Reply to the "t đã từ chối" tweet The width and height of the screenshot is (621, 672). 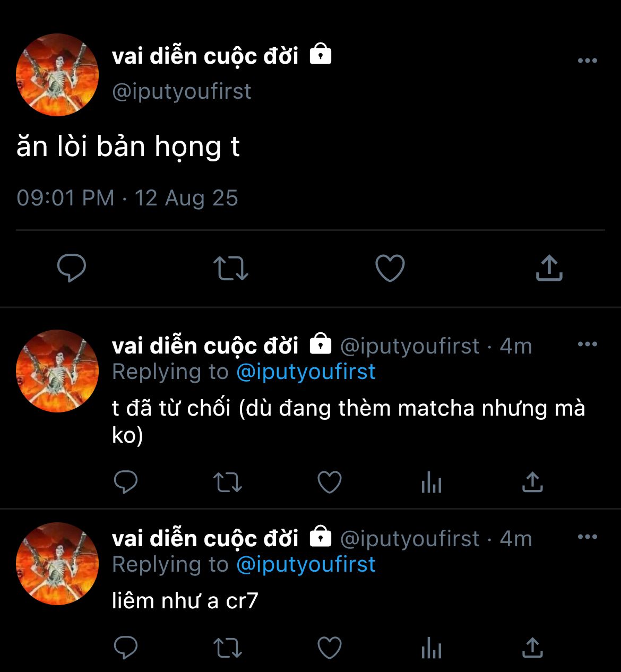(126, 482)
